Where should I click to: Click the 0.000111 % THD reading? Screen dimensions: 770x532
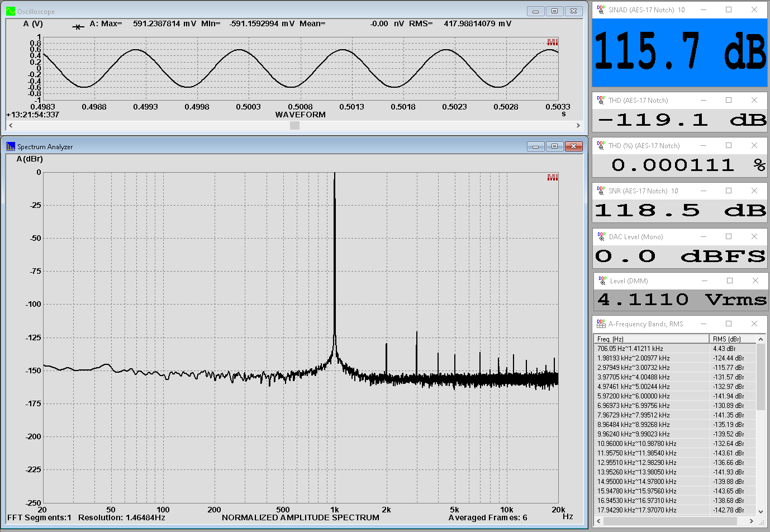pyautogui.click(x=688, y=165)
